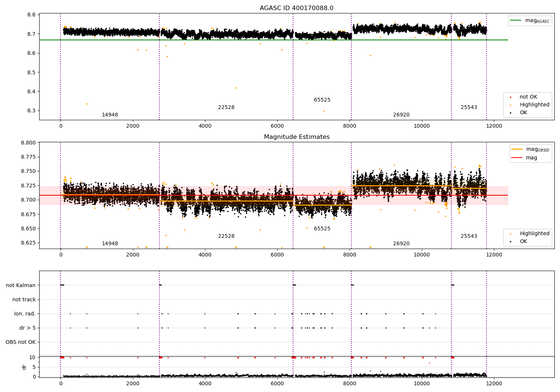Click the 'OBS not OK' row label
Image resolution: width=560 pixels, height=392 pixels.
pyautogui.click(x=21, y=342)
